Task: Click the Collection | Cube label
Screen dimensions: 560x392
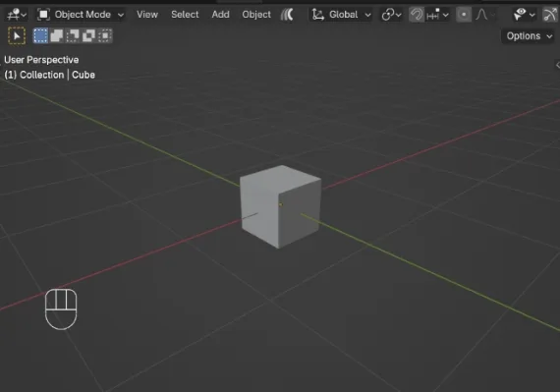Action: pos(50,75)
